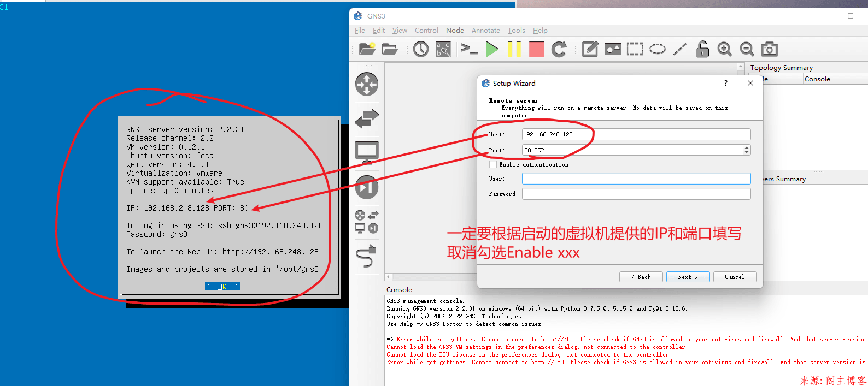Click the red Stop all nodes button
The image size is (868, 386).
tap(537, 49)
